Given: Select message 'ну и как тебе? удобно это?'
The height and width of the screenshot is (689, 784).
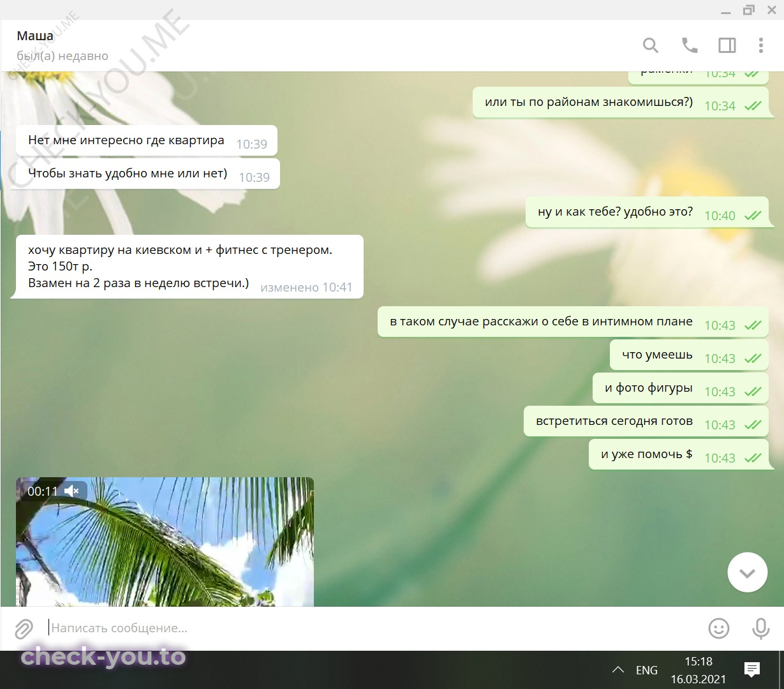Looking at the screenshot, I should click(647, 212).
